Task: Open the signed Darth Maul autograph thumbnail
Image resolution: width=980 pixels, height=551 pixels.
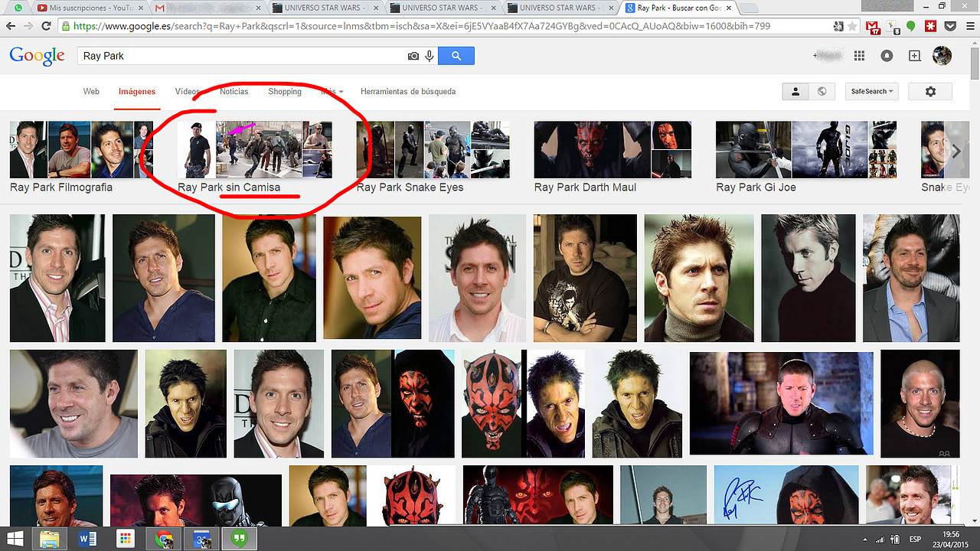Action: 786,495
